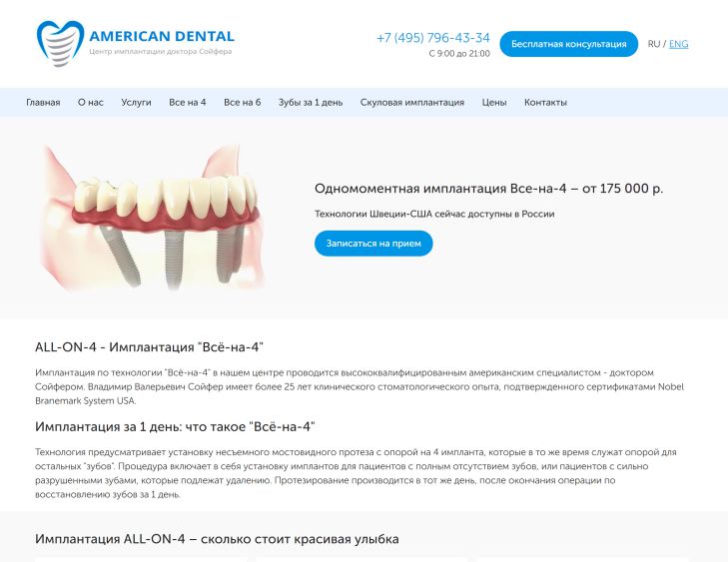Click the American Dental tooth logo icon
Image resolution: width=728 pixels, height=562 pixels.
(x=60, y=44)
